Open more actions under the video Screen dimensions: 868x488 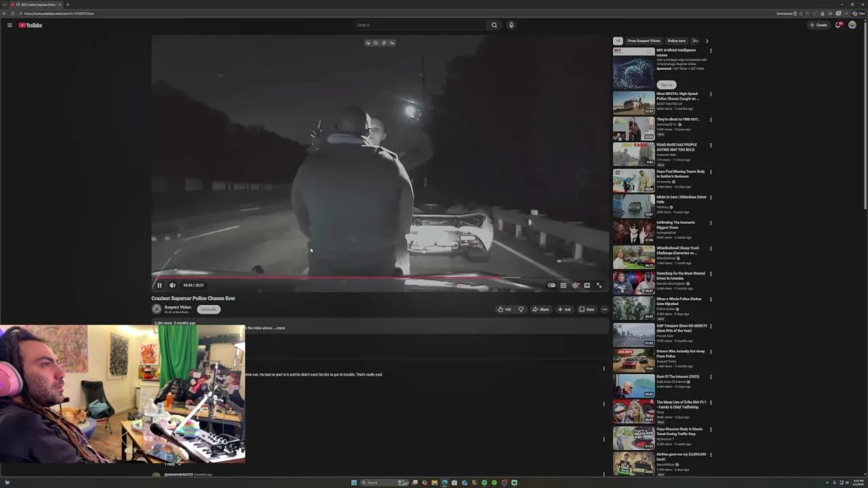(x=604, y=309)
